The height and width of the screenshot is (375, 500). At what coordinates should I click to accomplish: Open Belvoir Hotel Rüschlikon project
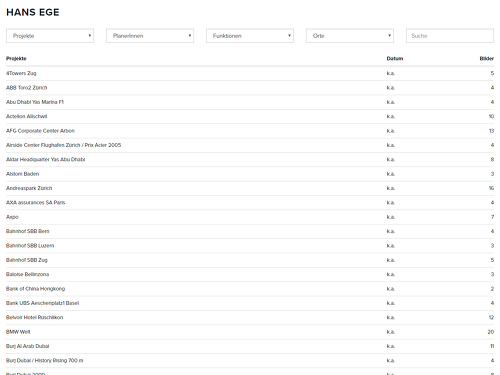coord(34,317)
